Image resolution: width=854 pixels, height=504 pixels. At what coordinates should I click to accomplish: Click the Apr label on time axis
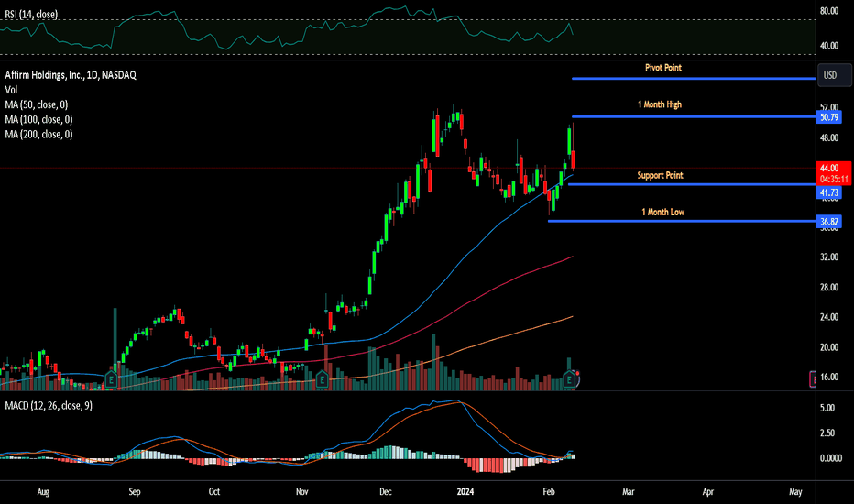point(707,491)
